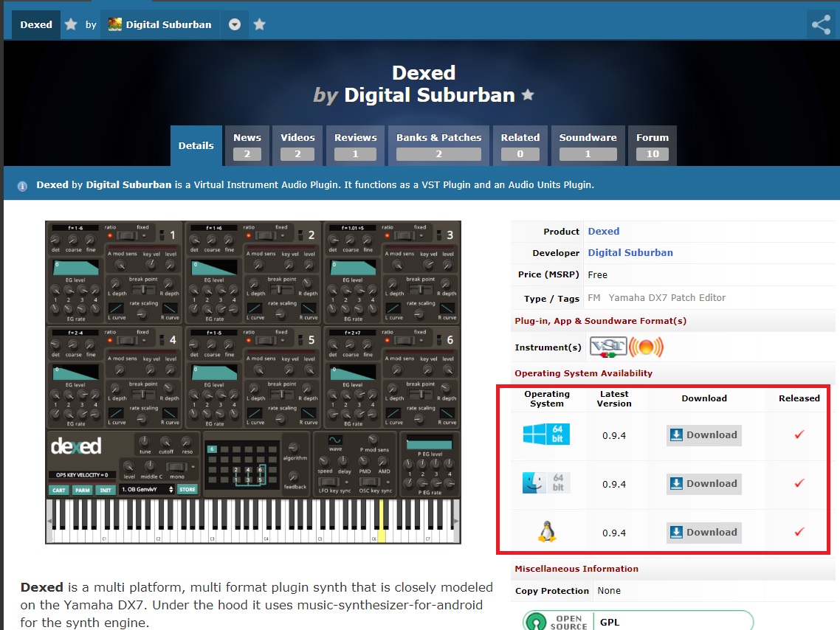Open the Videos tab
Image resolution: width=840 pixels, height=630 pixels.
297,145
